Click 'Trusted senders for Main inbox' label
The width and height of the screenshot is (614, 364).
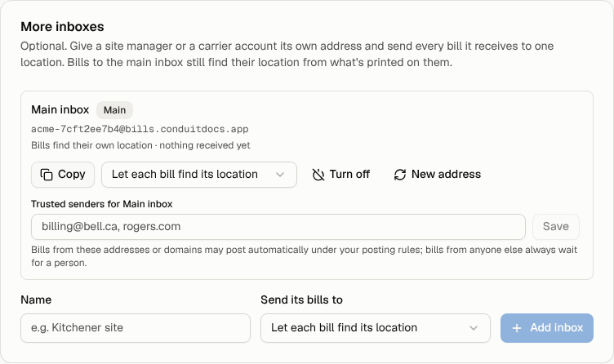(x=102, y=204)
